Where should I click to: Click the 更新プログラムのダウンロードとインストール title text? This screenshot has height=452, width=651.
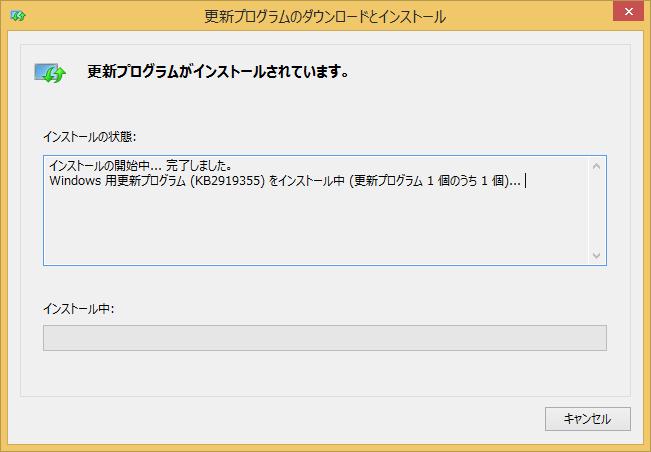click(325, 16)
